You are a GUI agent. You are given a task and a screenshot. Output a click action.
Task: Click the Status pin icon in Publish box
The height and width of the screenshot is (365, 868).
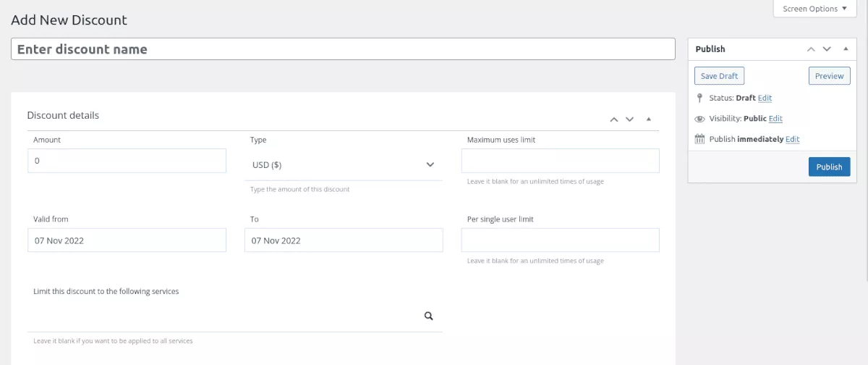click(x=699, y=98)
